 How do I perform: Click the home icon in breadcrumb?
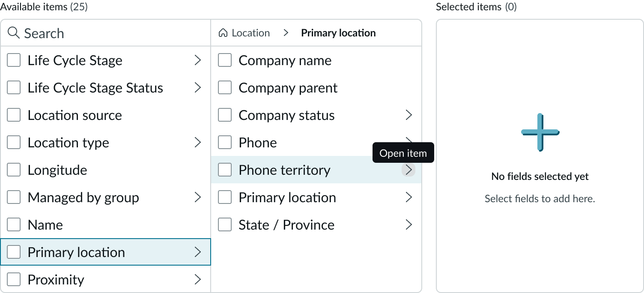[x=223, y=33]
